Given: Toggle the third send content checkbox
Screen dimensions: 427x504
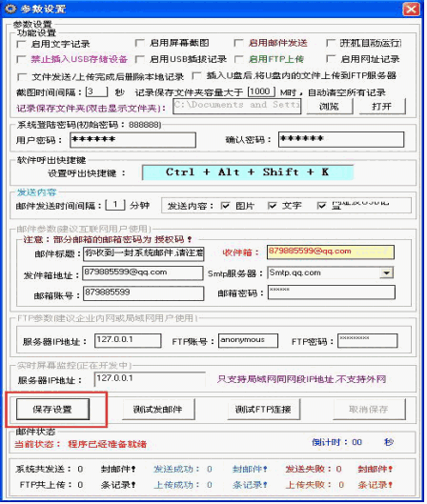Looking at the screenshot, I should [321, 206].
